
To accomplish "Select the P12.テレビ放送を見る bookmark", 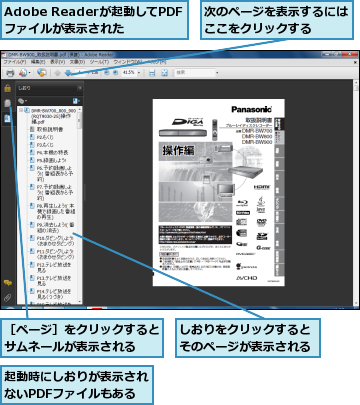I will click(x=54, y=268).
